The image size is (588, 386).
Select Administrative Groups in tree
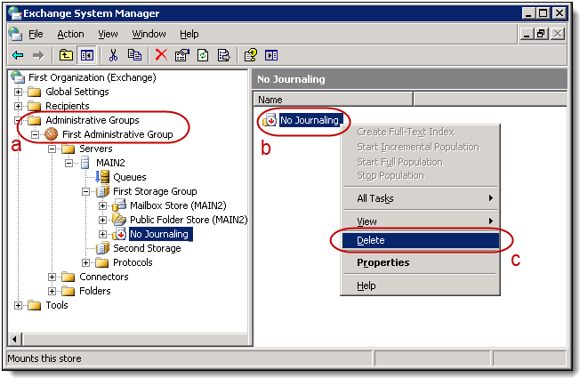pos(93,120)
